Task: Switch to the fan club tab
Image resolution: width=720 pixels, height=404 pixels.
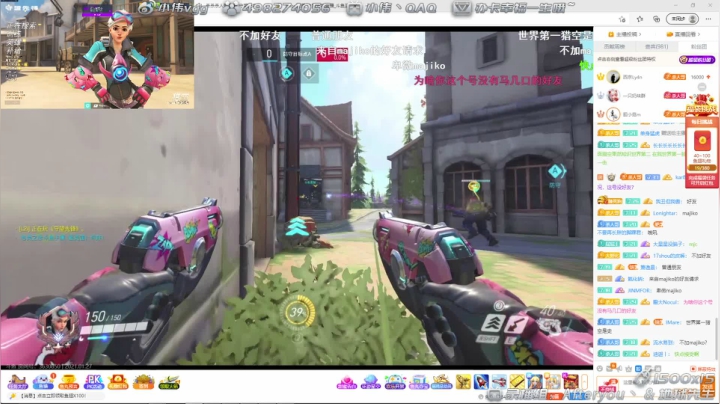Action: pyautogui.click(x=698, y=47)
